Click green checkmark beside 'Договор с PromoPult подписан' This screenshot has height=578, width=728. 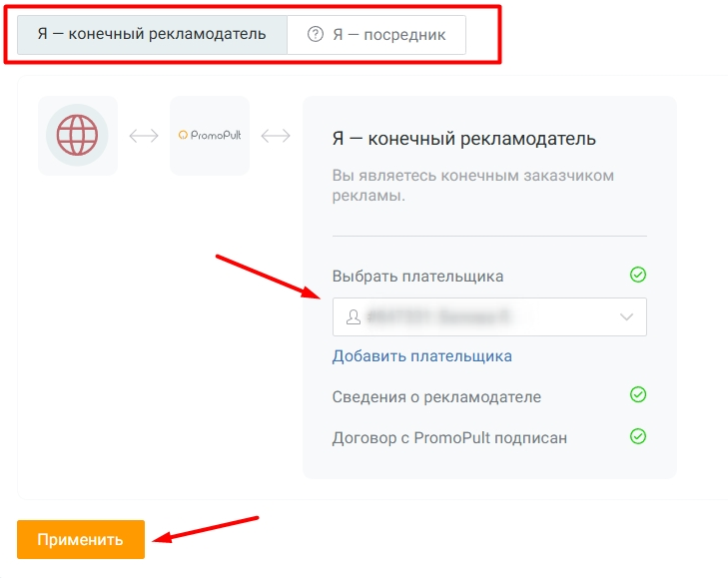pyautogui.click(x=638, y=436)
